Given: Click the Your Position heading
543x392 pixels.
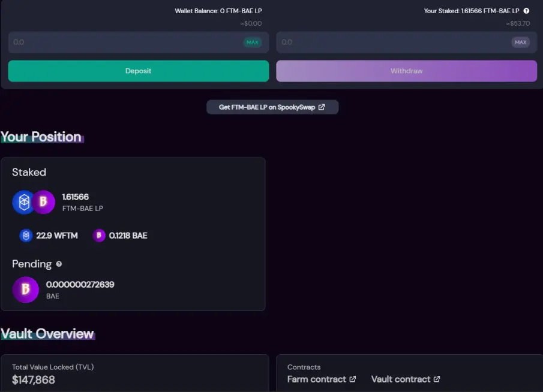Looking at the screenshot, I should pyautogui.click(x=41, y=137).
